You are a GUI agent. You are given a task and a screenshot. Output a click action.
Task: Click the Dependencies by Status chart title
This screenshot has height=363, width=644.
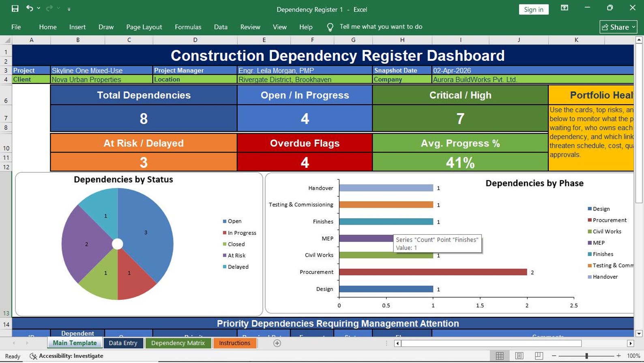[123, 179]
